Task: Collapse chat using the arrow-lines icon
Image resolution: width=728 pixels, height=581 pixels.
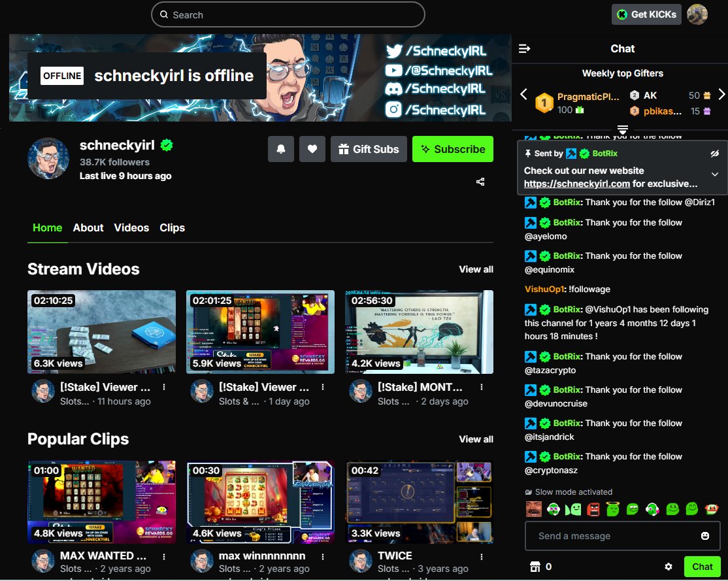Action: pyautogui.click(x=524, y=48)
